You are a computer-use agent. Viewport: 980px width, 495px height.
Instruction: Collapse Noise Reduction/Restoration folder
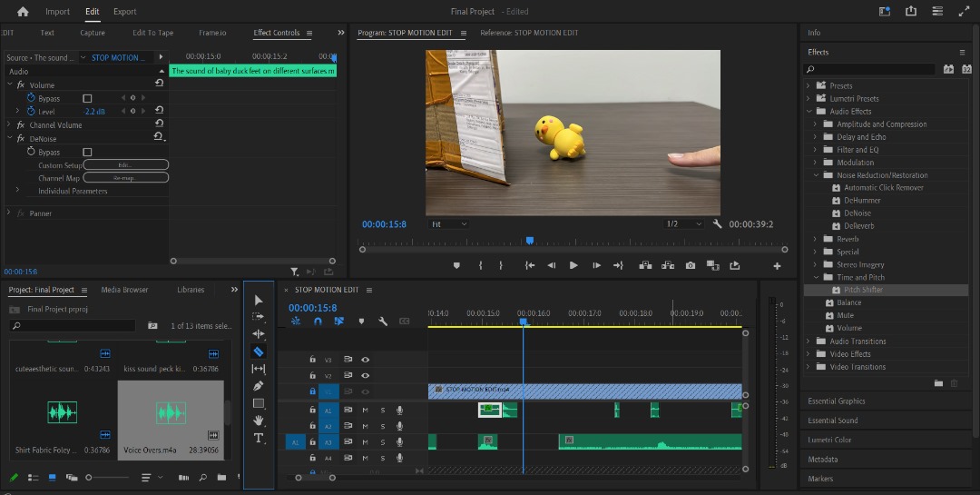click(816, 175)
